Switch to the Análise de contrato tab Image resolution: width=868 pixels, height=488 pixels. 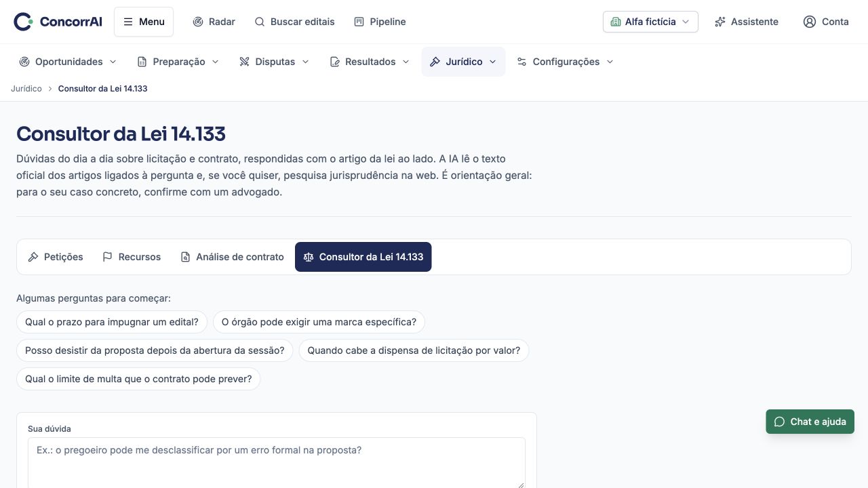tap(232, 257)
